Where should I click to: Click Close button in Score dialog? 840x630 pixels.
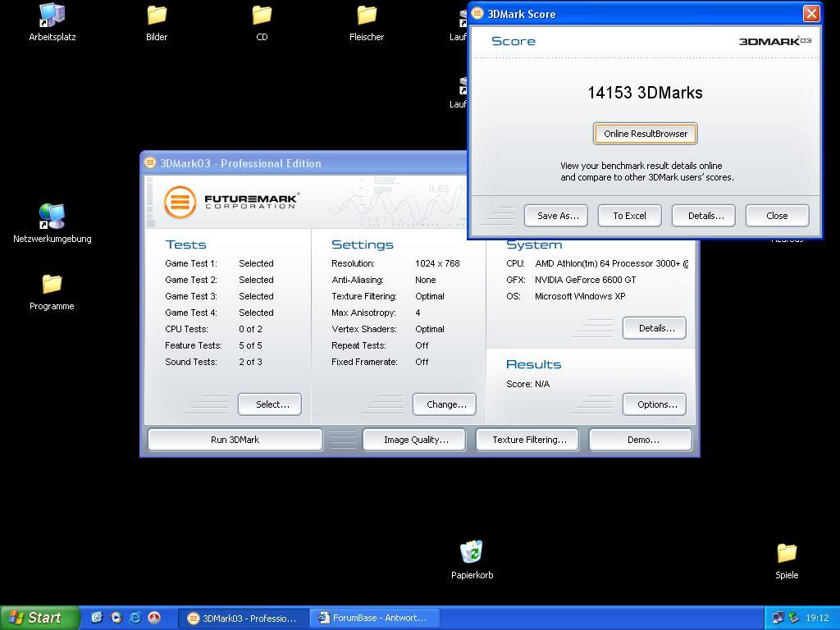click(x=778, y=216)
